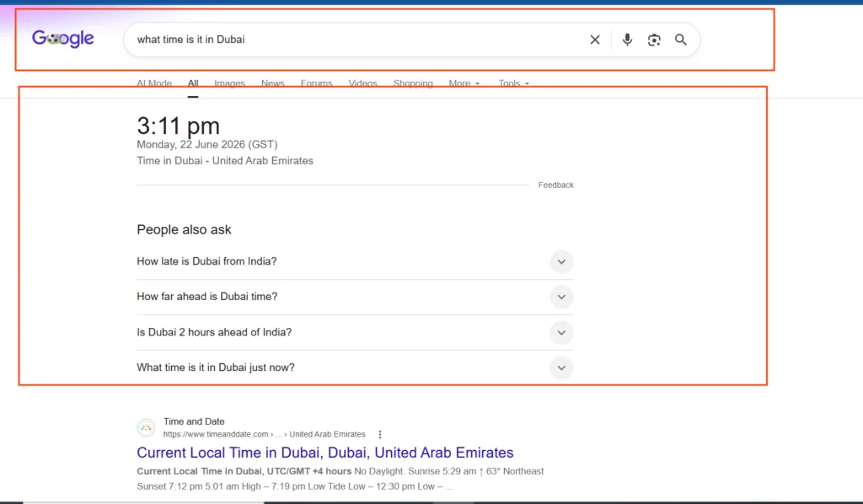Click the Google logo
Screen dimensions: 863x504
pos(62,39)
